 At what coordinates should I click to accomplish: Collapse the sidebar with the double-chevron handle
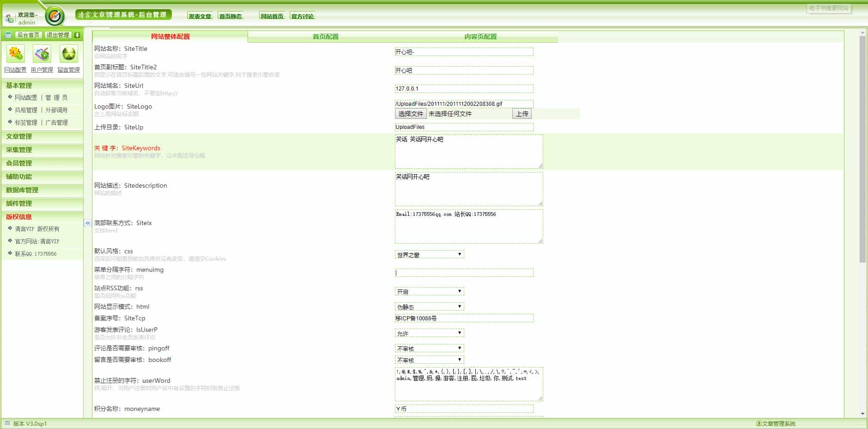click(88, 223)
